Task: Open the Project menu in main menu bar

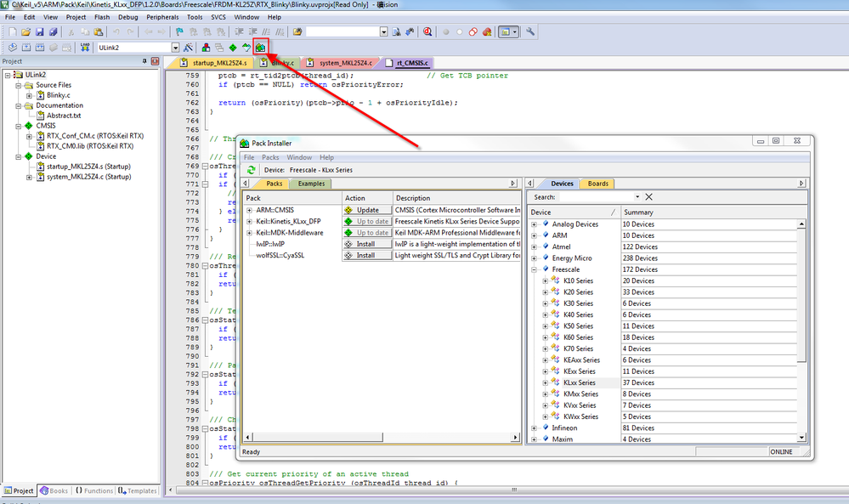Action: tap(76, 17)
